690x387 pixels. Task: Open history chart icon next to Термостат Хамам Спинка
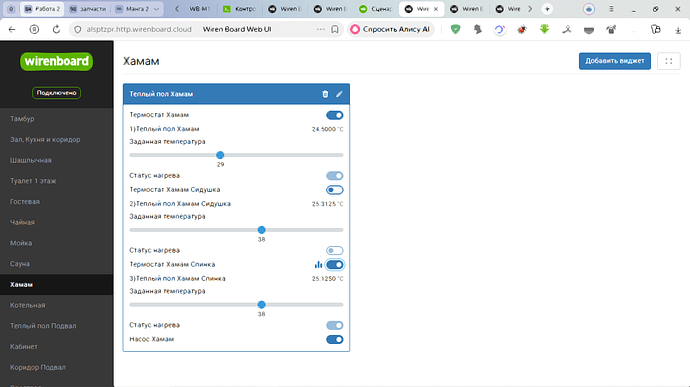click(x=318, y=265)
